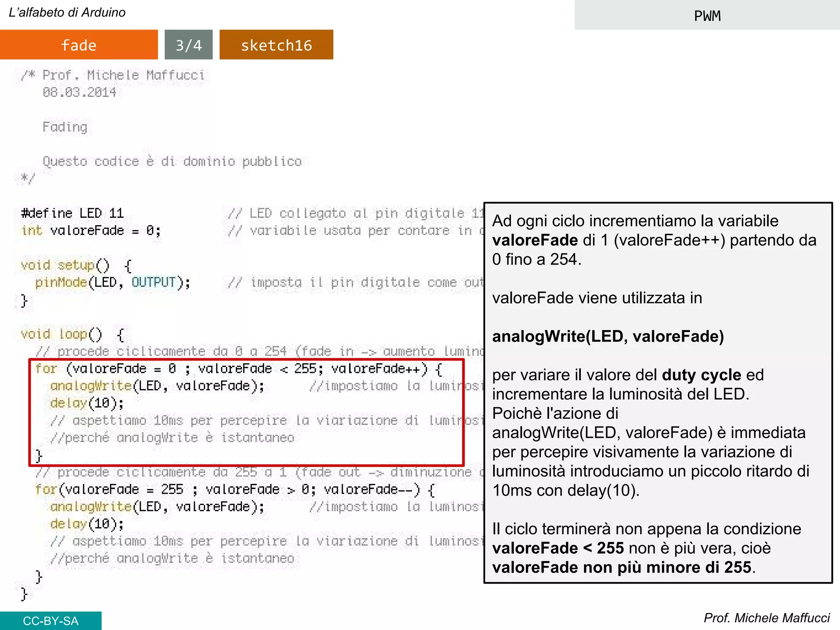840x630 pixels.
Task: Click bold 'valoreFade < 255' text
Action: coord(558,548)
